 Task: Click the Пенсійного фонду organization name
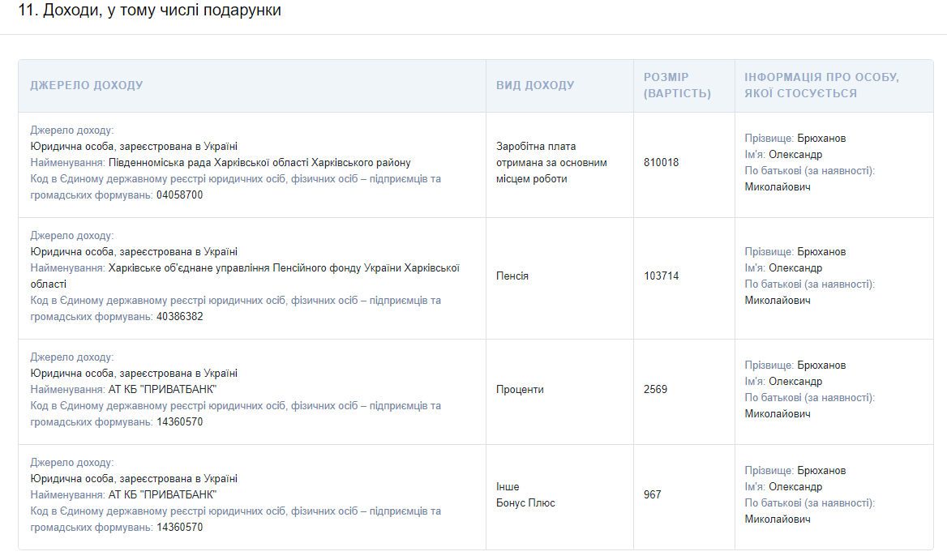(284, 267)
